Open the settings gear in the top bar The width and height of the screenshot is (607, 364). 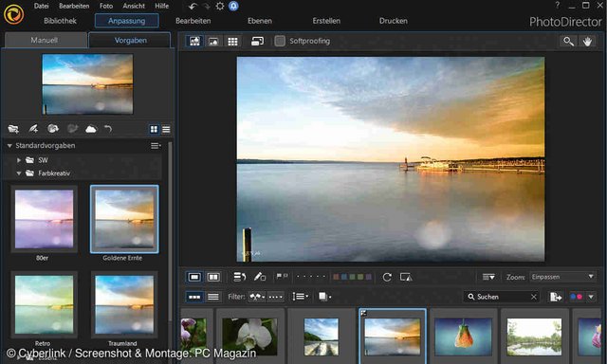pyautogui.click(x=220, y=7)
